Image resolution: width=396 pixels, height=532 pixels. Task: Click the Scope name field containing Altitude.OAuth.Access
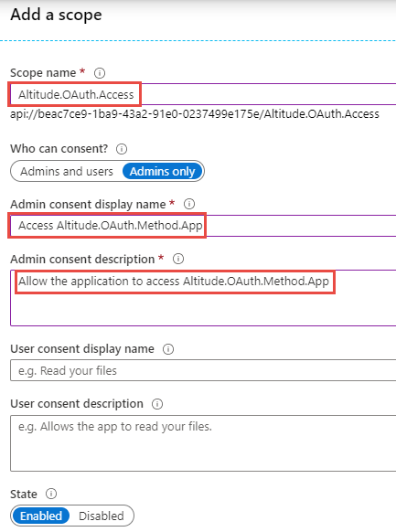pyautogui.click(x=203, y=94)
